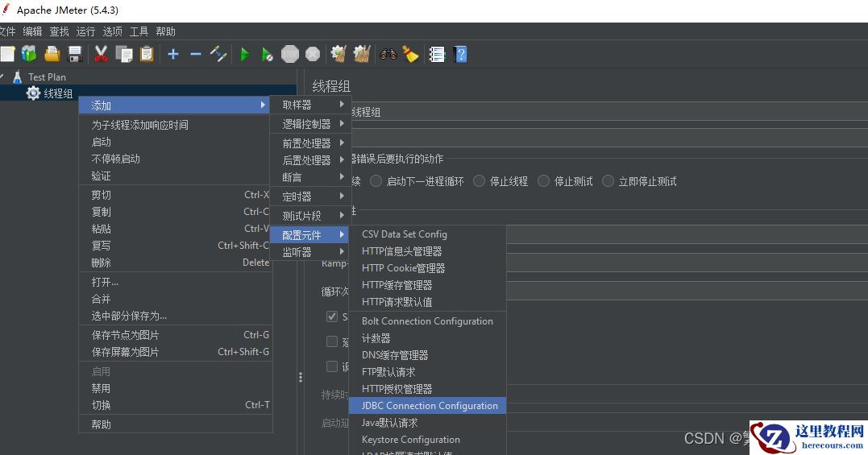Click the Open file folder icon
868x455 pixels.
52,54
